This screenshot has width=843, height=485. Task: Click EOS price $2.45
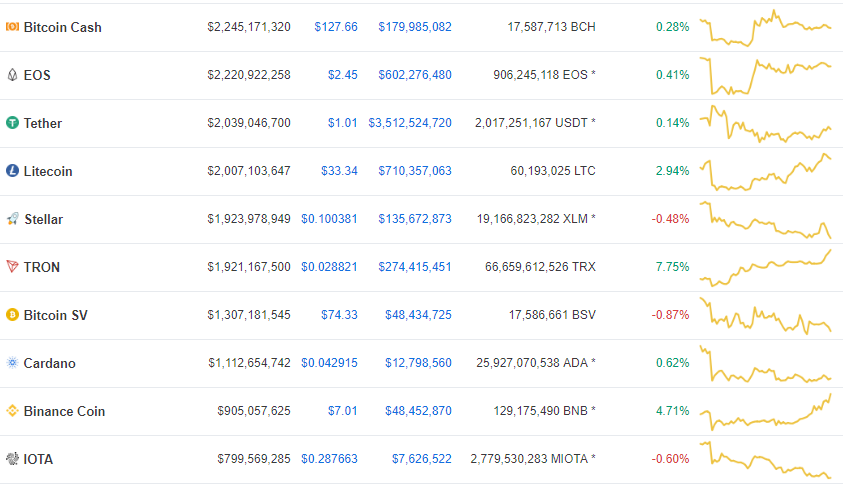pos(342,75)
